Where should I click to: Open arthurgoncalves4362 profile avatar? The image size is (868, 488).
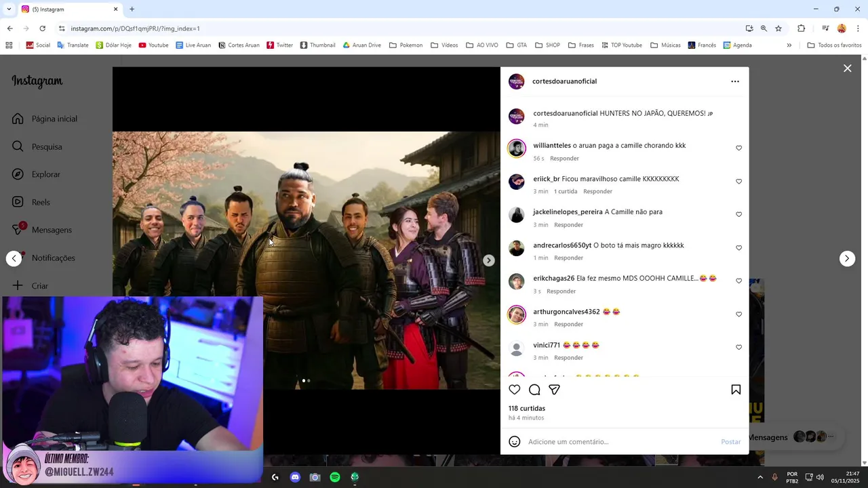517,314
